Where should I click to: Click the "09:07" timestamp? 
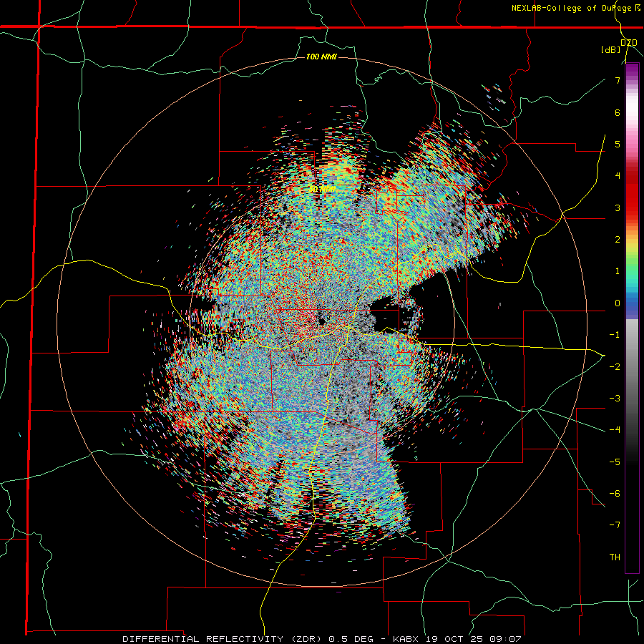(506, 639)
